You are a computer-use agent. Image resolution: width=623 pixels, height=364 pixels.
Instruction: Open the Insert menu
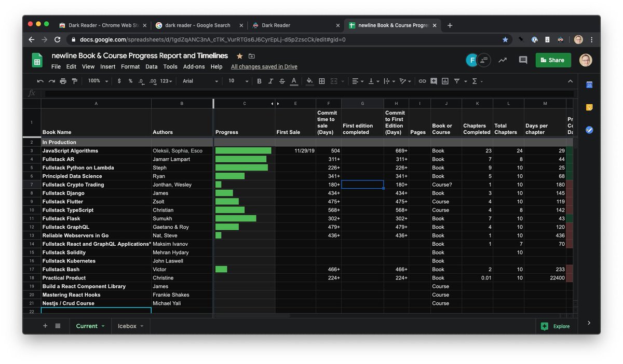point(108,66)
